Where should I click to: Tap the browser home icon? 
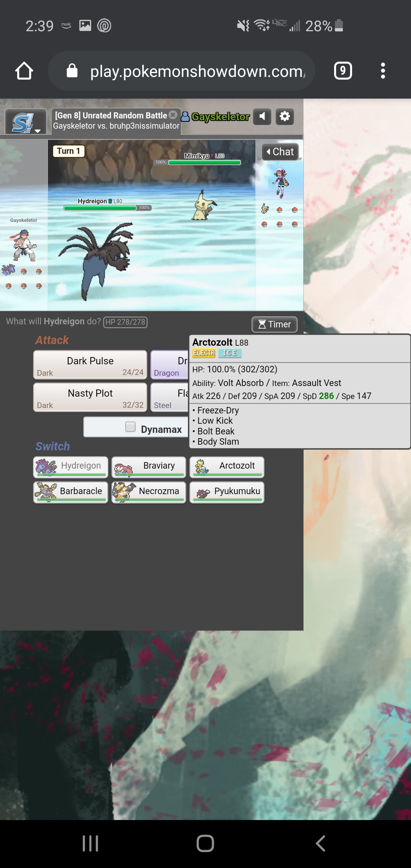pyautogui.click(x=24, y=71)
